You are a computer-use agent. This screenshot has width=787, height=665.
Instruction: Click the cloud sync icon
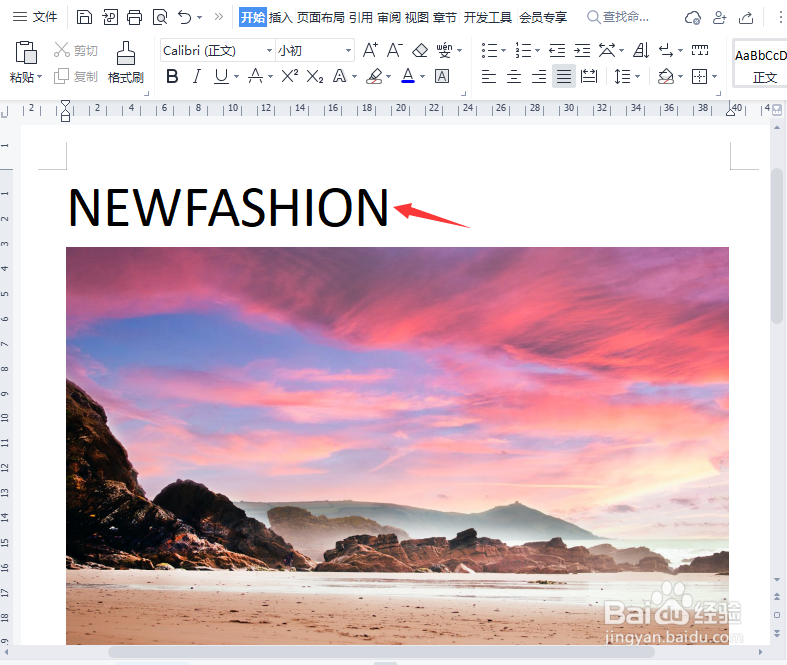[x=693, y=18]
